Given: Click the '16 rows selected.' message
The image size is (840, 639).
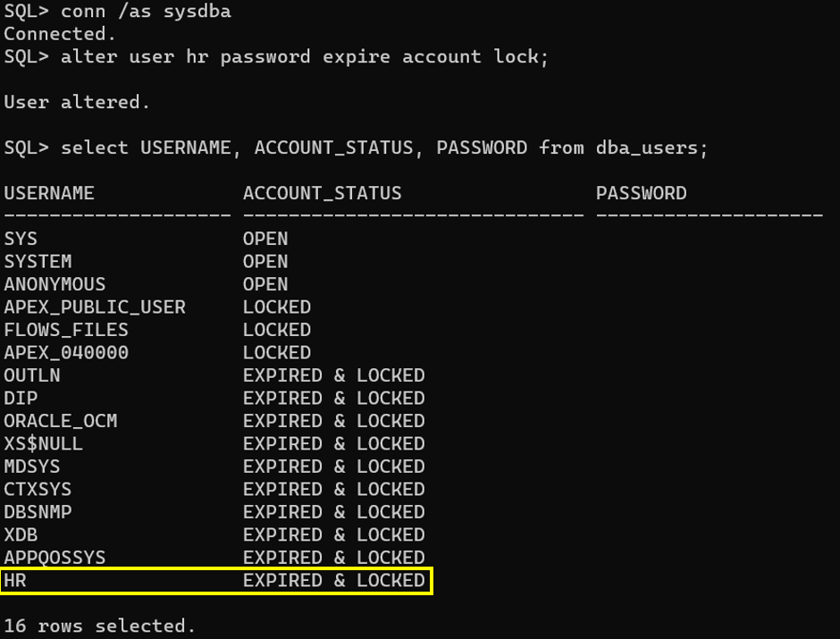Looking at the screenshot, I should click(x=100, y=626).
